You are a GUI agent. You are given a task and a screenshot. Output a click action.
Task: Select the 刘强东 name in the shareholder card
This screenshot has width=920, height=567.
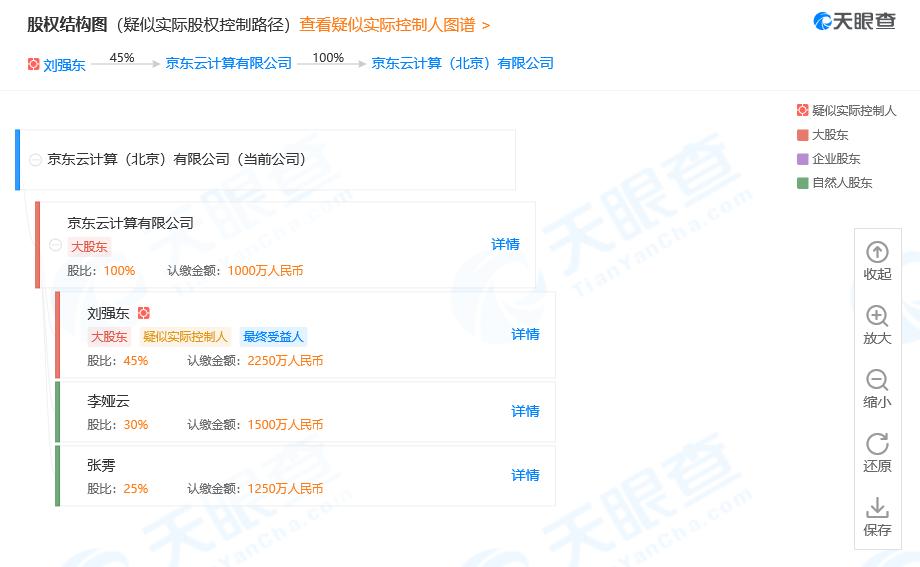click(108, 313)
